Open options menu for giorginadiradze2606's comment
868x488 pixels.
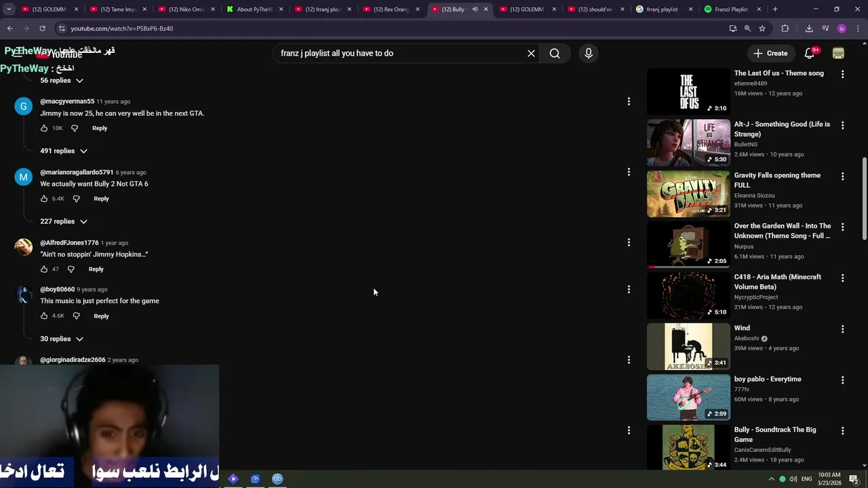[x=629, y=360]
